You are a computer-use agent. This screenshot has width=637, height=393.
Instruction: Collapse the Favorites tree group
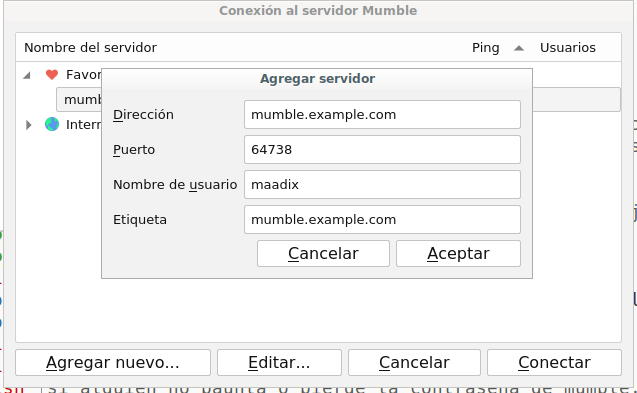click(27, 75)
